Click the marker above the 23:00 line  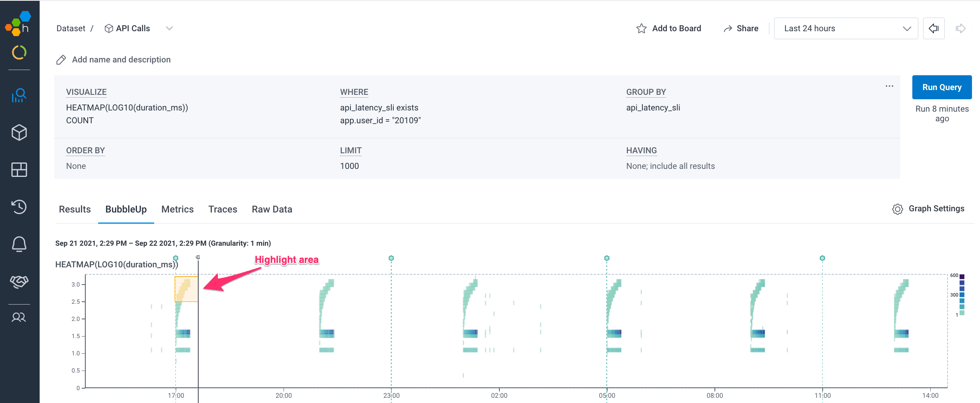coord(391,258)
